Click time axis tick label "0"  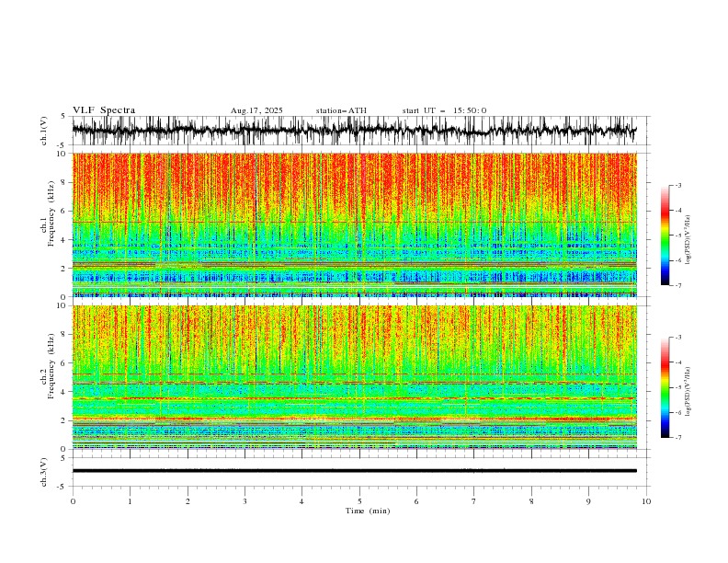[73, 501]
